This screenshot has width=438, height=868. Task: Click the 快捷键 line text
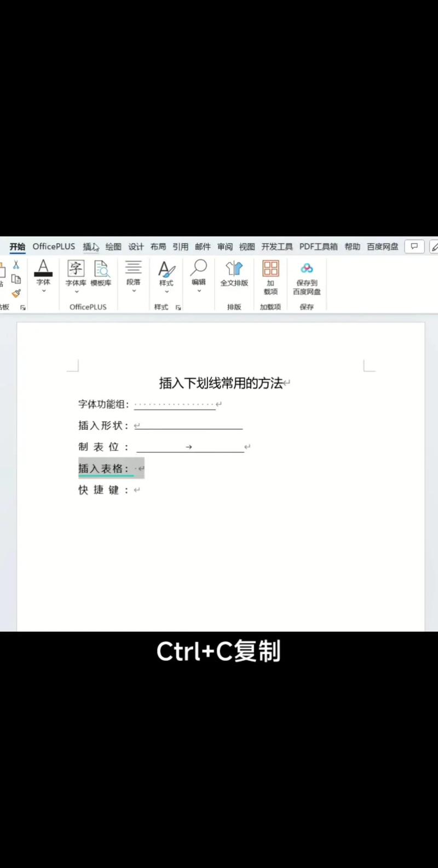click(103, 490)
